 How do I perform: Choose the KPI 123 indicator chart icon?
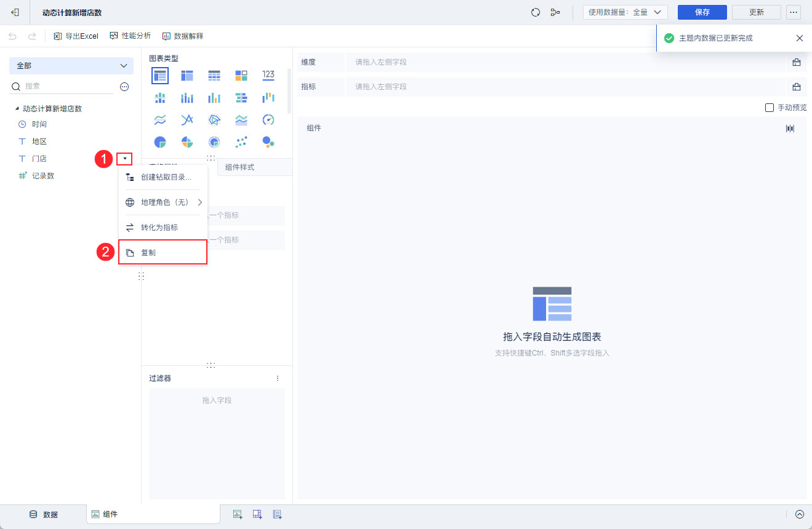(268, 75)
